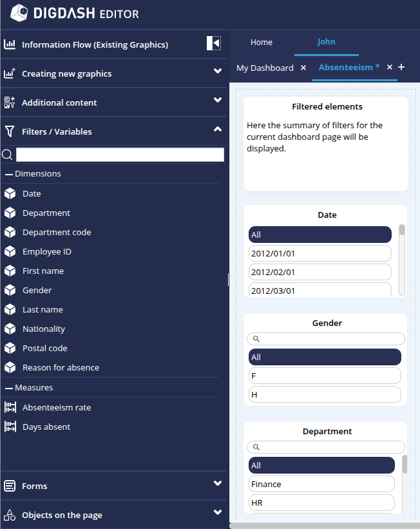The width and height of the screenshot is (420, 529).
Task: Click the Filters / Variables search field
Action: pyautogui.click(x=120, y=155)
